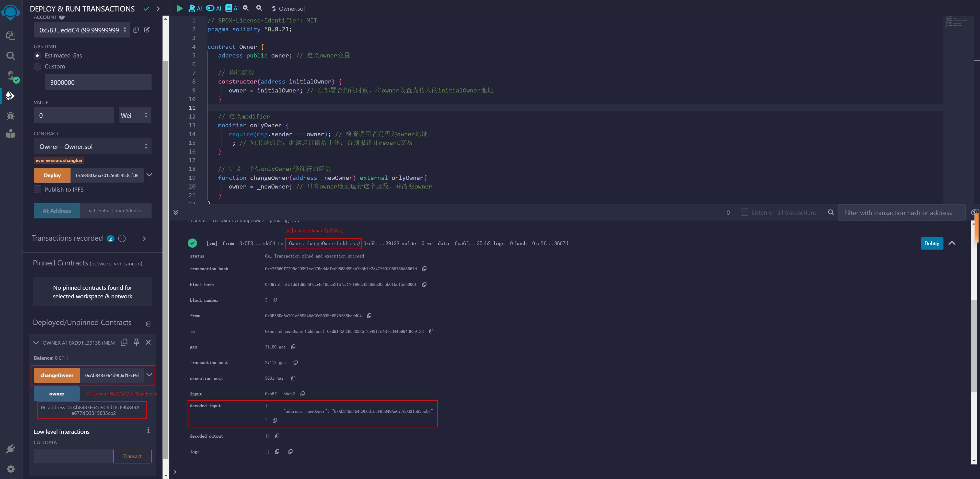Enable Publish to IPFS checkbox
980x479 pixels.
pyautogui.click(x=37, y=190)
